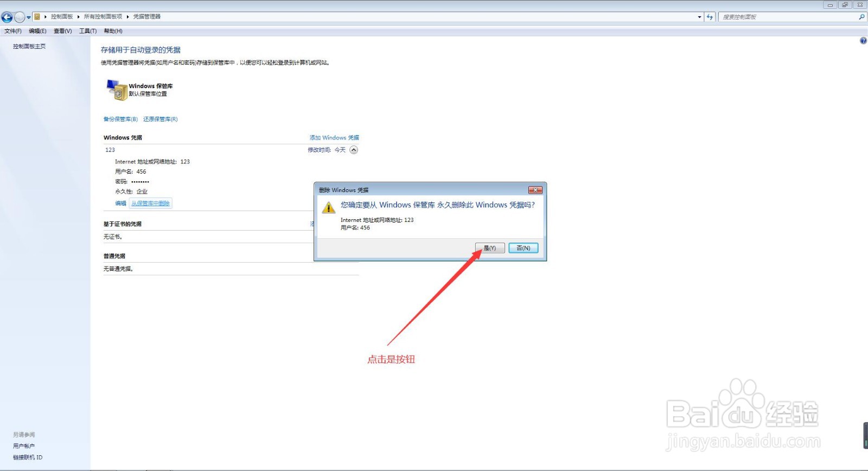Open 链接联机 ID link in sidebar
This screenshot has height=471, width=868.
[x=28, y=457]
